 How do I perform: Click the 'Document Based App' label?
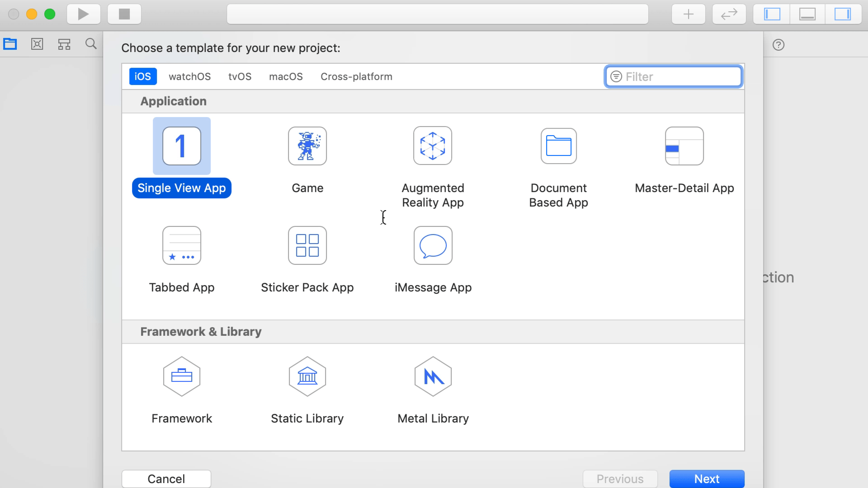click(x=559, y=195)
